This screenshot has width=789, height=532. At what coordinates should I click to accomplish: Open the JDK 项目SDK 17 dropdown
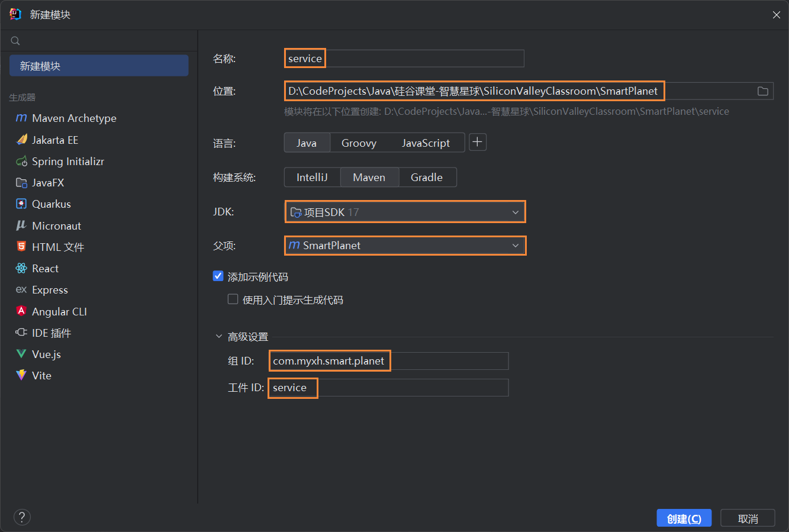(x=405, y=212)
